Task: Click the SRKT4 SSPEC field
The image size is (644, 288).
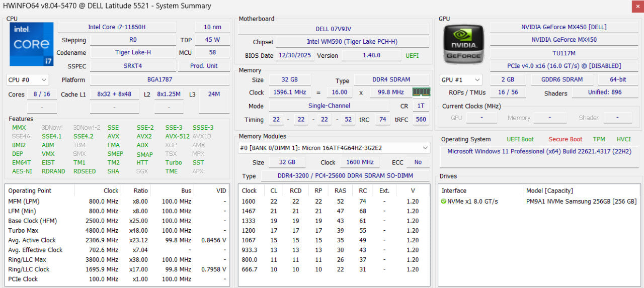Action: pos(133,66)
